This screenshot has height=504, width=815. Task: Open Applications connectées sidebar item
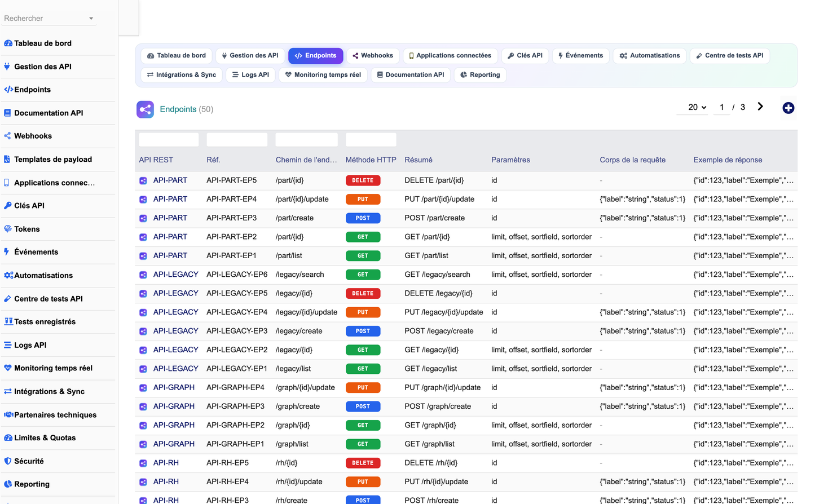pyautogui.click(x=54, y=183)
